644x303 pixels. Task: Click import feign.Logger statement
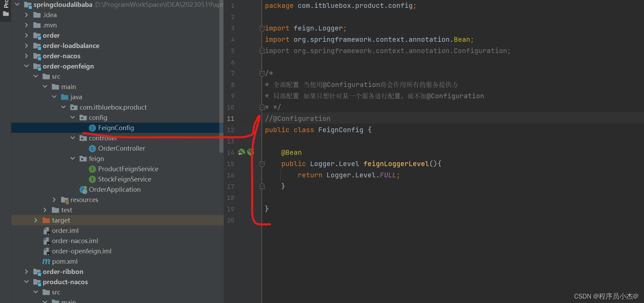[x=306, y=28]
